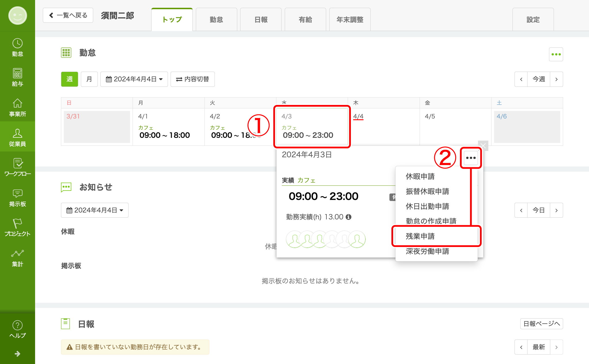Choose 振替休暇申請 from the menu
This screenshot has width=589, height=364.
(x=437, y=191)
